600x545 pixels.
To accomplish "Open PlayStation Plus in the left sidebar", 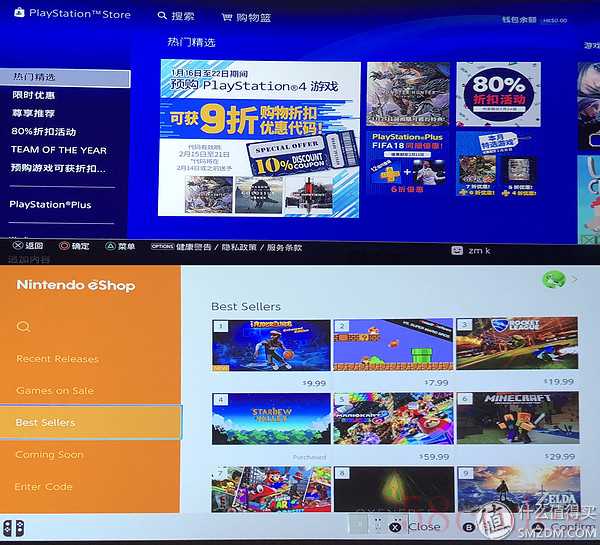I will coord(50,205).
